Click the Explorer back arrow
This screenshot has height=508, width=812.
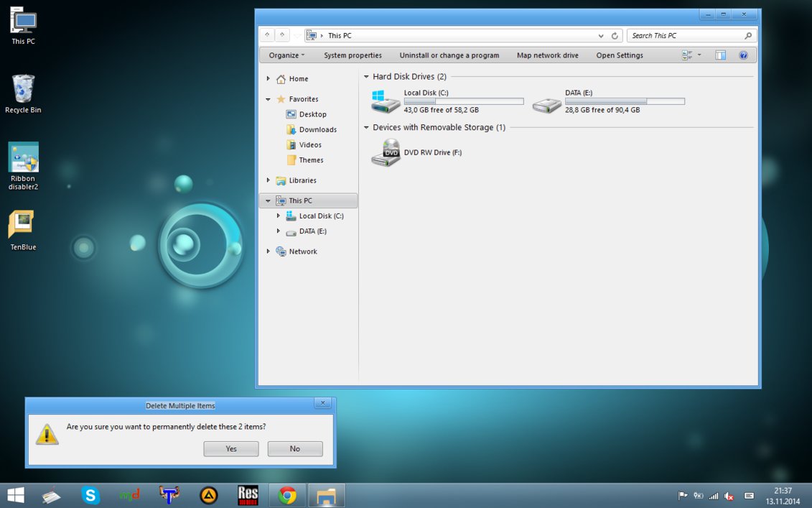click(x=266, y=35)
